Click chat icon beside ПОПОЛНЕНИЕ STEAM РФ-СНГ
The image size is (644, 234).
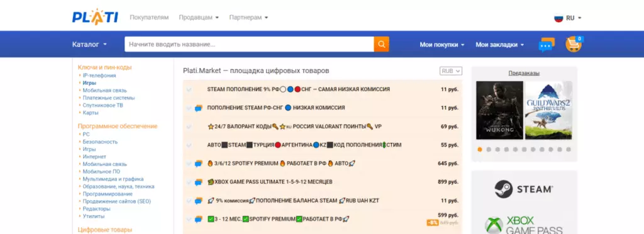click(198, 108)
